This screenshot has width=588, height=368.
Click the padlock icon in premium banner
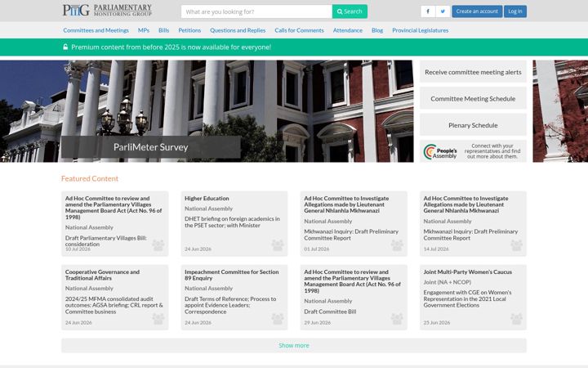(x=65, y=47)
